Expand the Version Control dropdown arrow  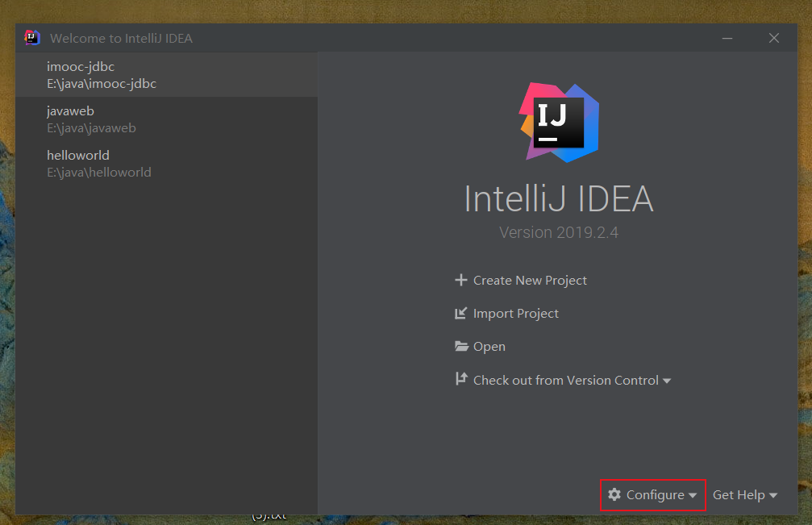point(667,381)
